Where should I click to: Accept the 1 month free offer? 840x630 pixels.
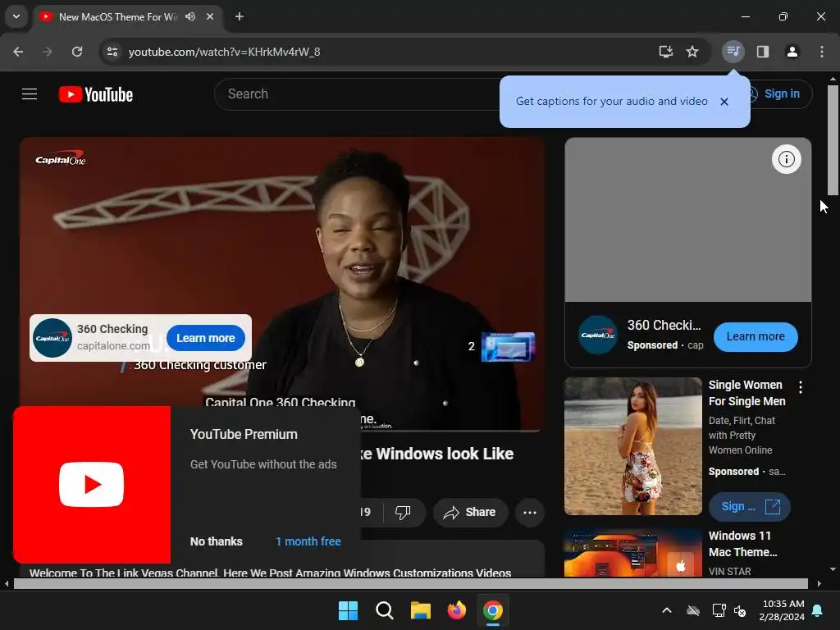coord(308,541)
